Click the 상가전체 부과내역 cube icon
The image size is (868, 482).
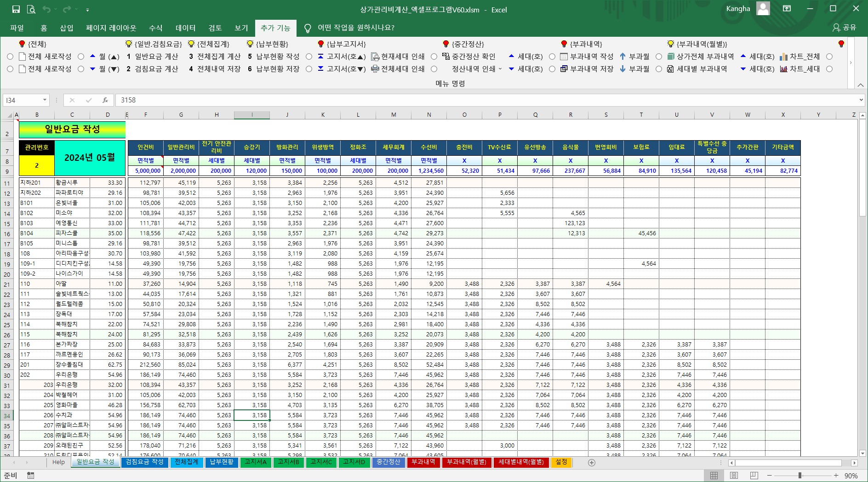pyautogui.click(x=670, y=57)
